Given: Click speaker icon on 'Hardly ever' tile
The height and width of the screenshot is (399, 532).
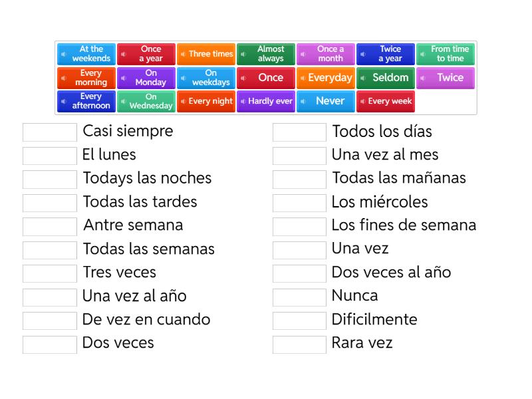Looking at the screenshot, I should click(x=243, y=102).
